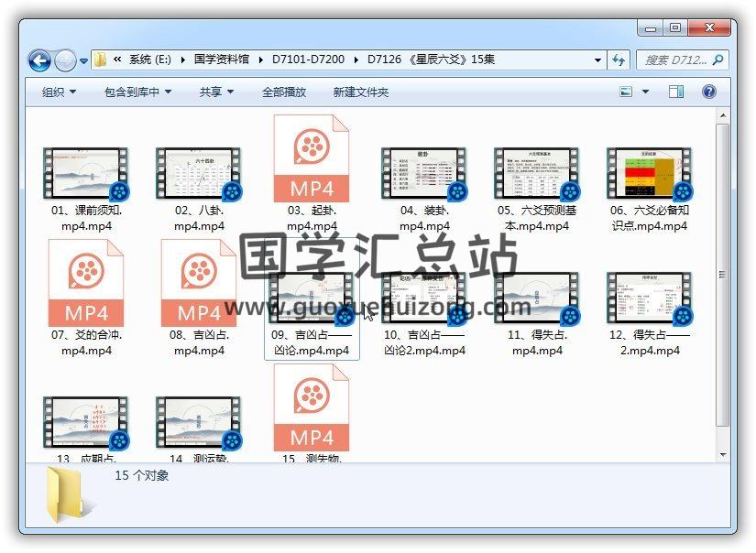Click the 12、得失占——2.mp4.mp4 file name
Image resolution: width=756 pixels, height=553 pixels.
pyautogui.click(x=650, y=342)
